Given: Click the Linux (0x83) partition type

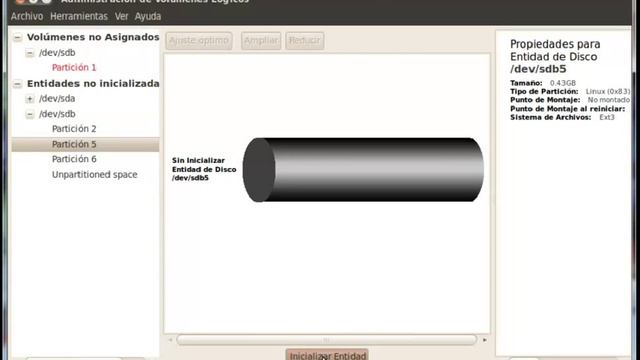Looking at the screenshot, I should coord(608,91).
